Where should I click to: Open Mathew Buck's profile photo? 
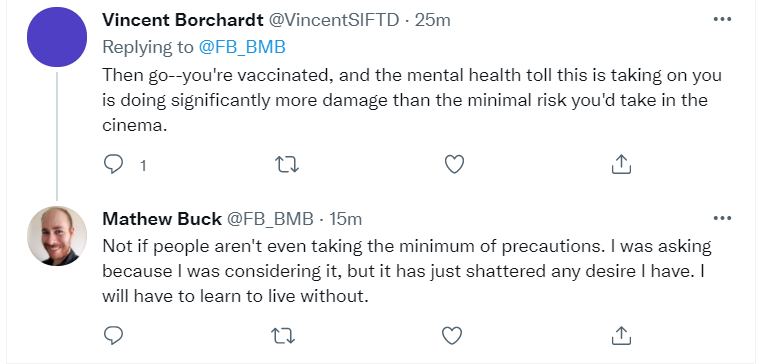pos(57,236)
